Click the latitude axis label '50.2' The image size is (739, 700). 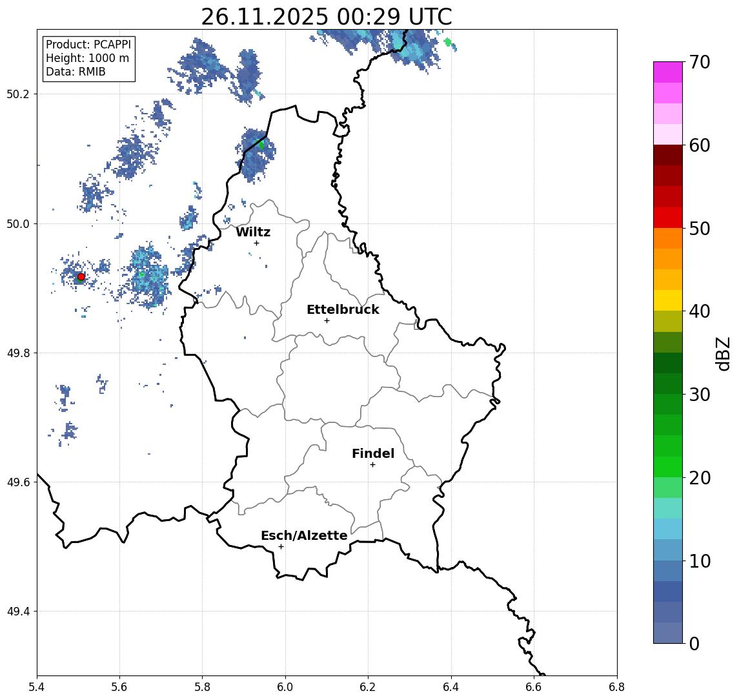(18, 94)
